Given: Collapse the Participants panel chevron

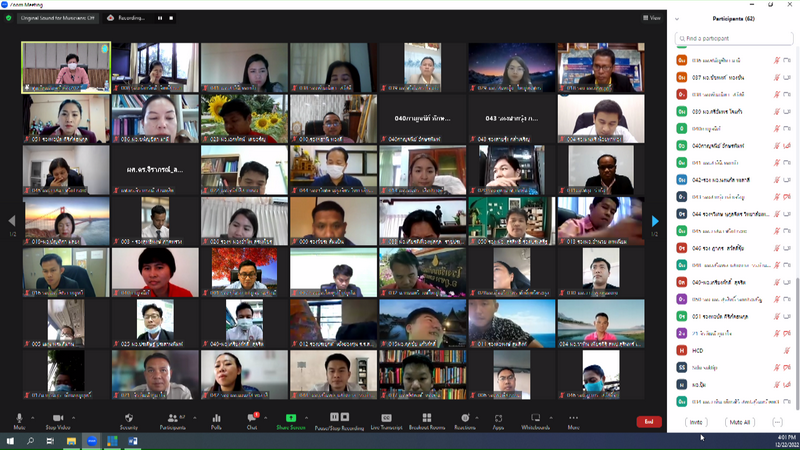Looking at the screenshot, I should pyautogui.click(x=677, y=19).
